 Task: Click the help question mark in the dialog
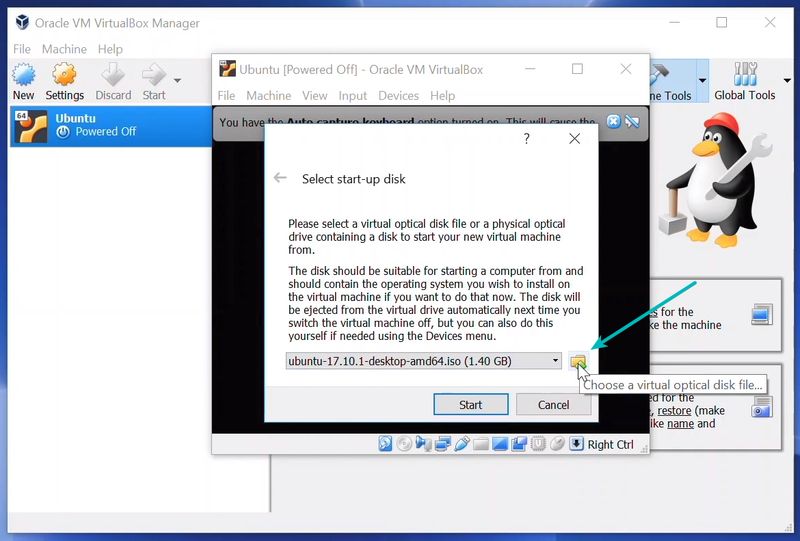(x=527, y=138)
